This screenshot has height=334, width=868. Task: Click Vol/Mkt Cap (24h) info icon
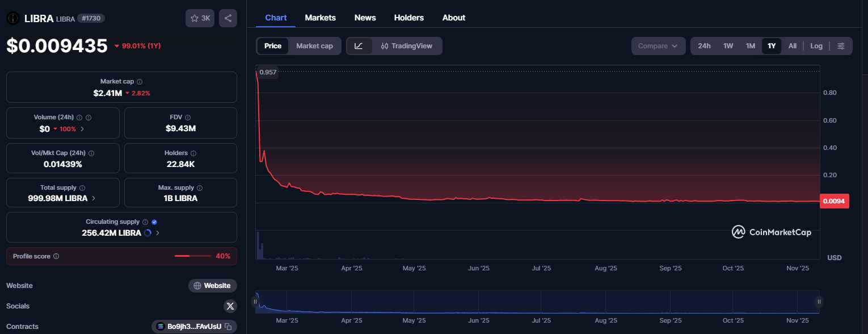[91, 153]
